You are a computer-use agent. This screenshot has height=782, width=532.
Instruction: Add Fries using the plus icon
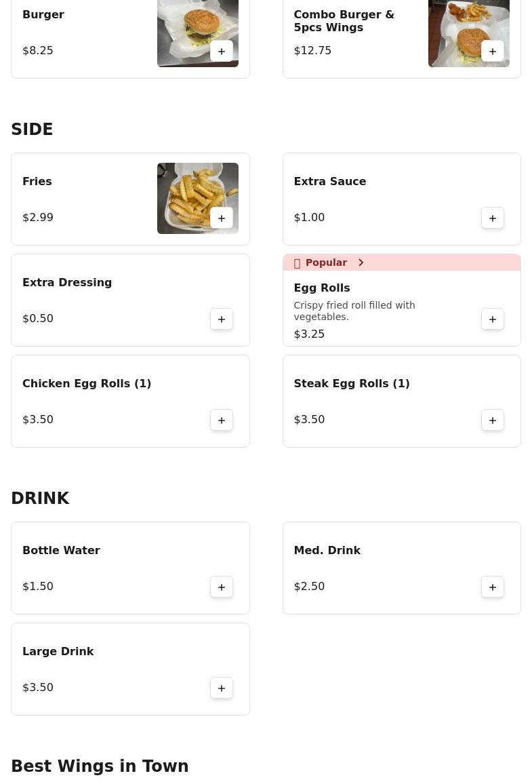pyautogui.click(x=222, y=218)
